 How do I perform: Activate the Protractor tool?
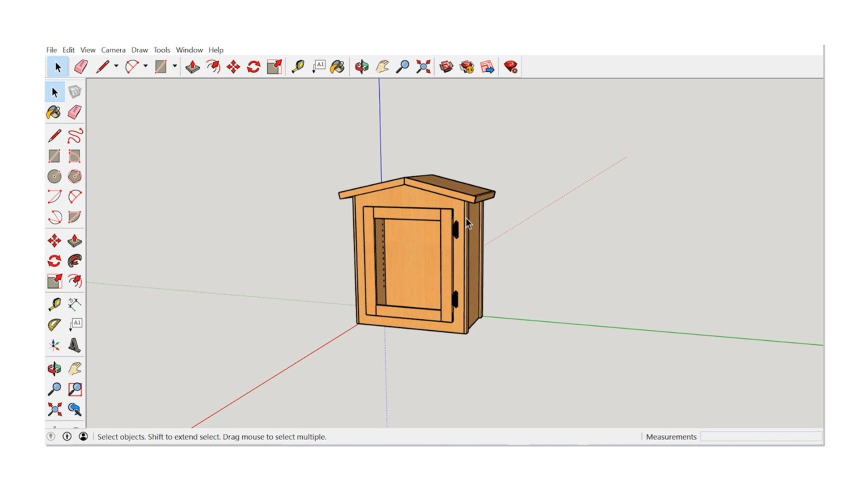(54, 324)
